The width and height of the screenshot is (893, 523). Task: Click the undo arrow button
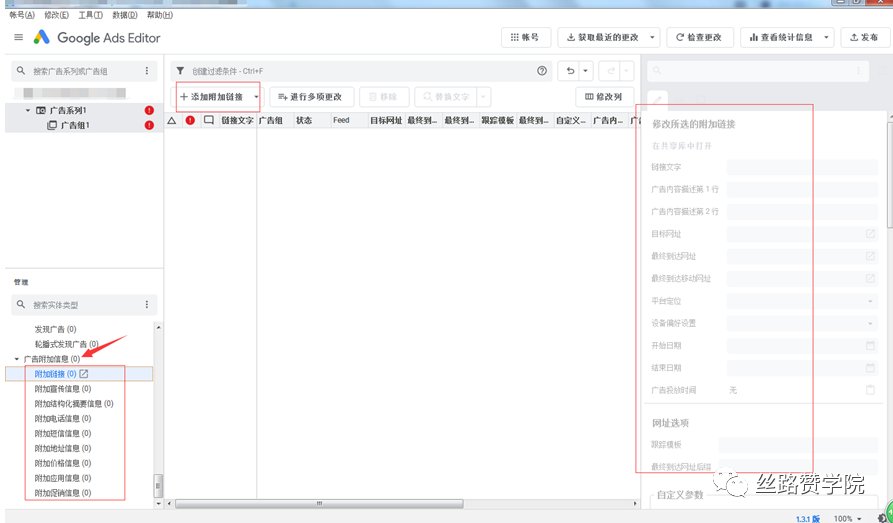pyautogui.click(x=571, y=71)
